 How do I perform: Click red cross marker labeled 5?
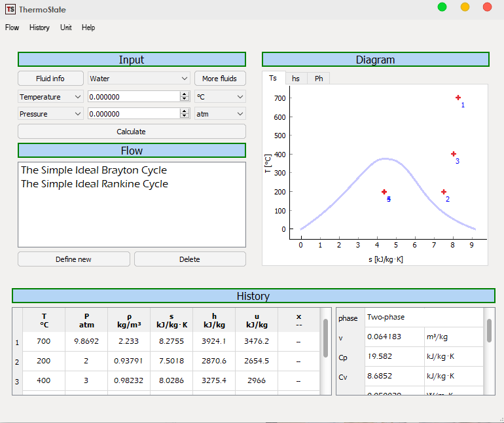pos(384,192)
